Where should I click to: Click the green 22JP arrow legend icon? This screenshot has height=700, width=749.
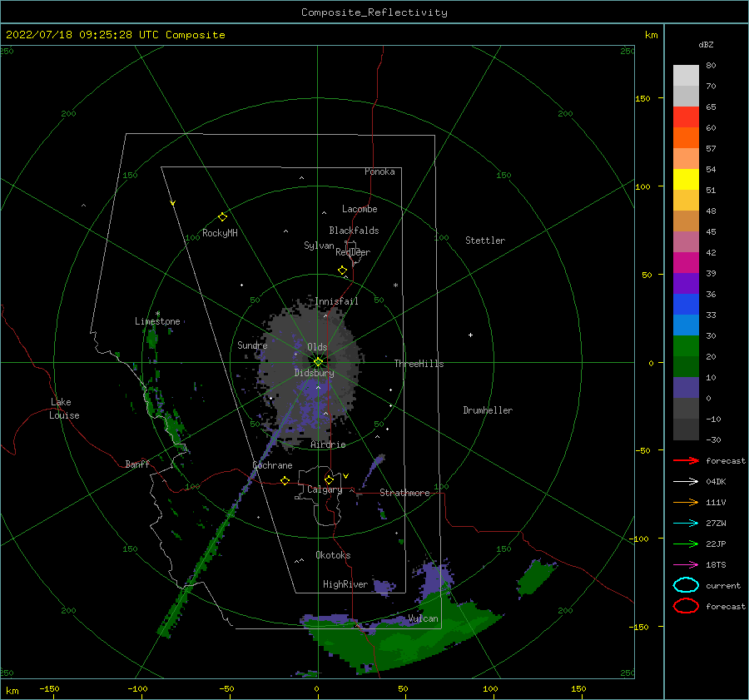686,544
